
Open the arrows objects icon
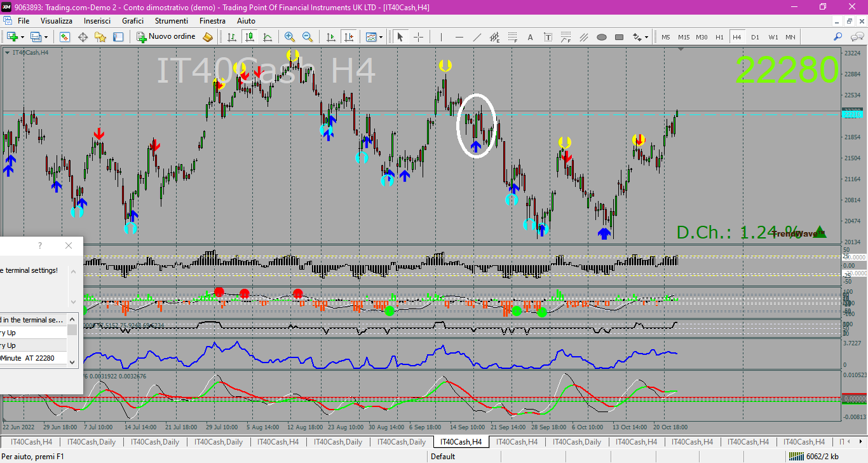(637, 37)
